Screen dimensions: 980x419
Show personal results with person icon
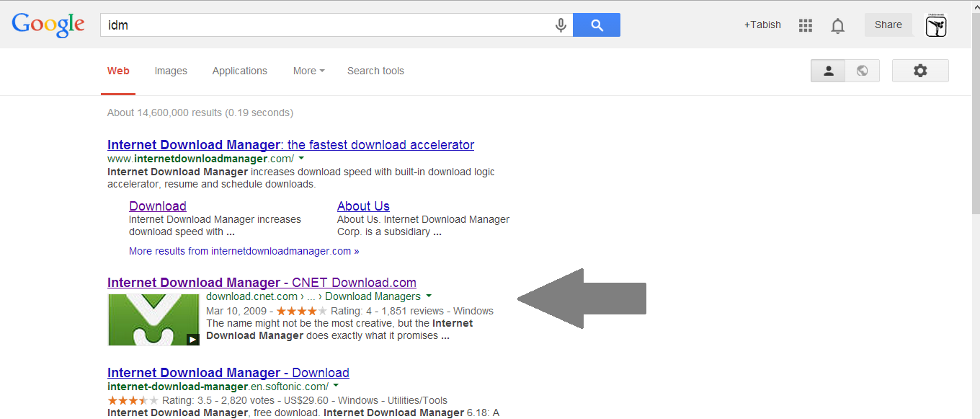tap(829, 71)
